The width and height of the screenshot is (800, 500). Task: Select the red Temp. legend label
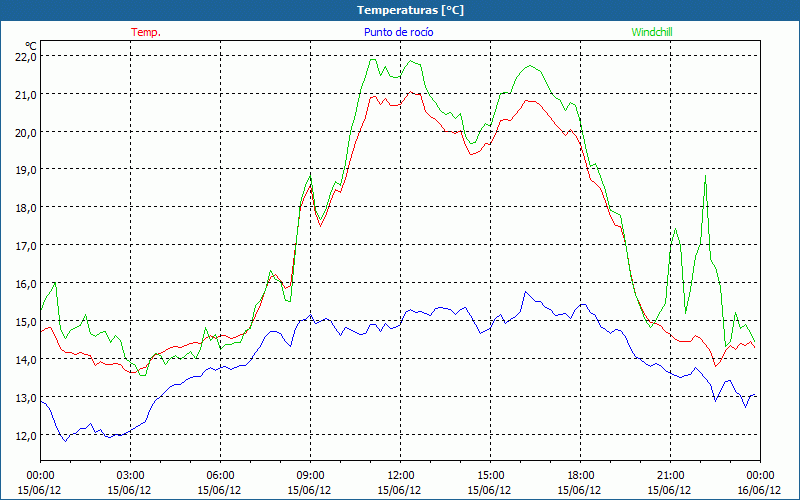click(146, 32)
